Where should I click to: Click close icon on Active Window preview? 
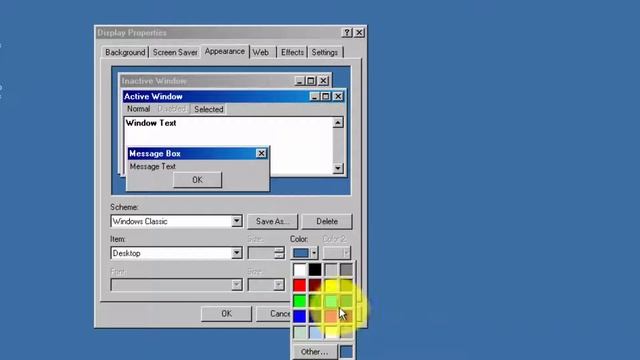[x=338, y=96]
